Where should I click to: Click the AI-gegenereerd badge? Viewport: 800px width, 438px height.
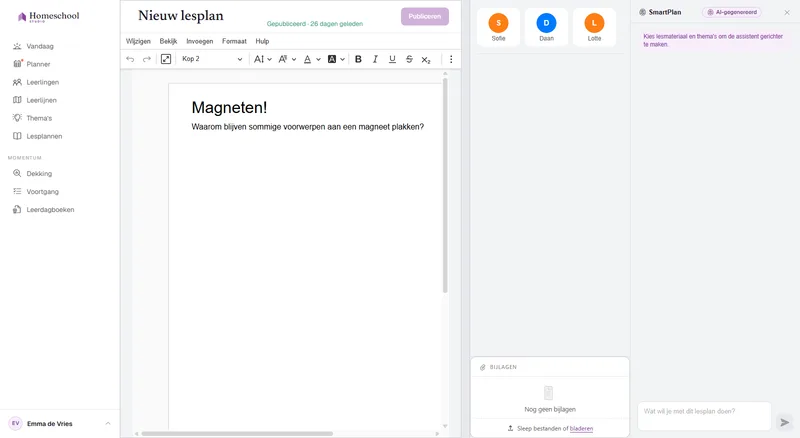click(x=732, y=12)
